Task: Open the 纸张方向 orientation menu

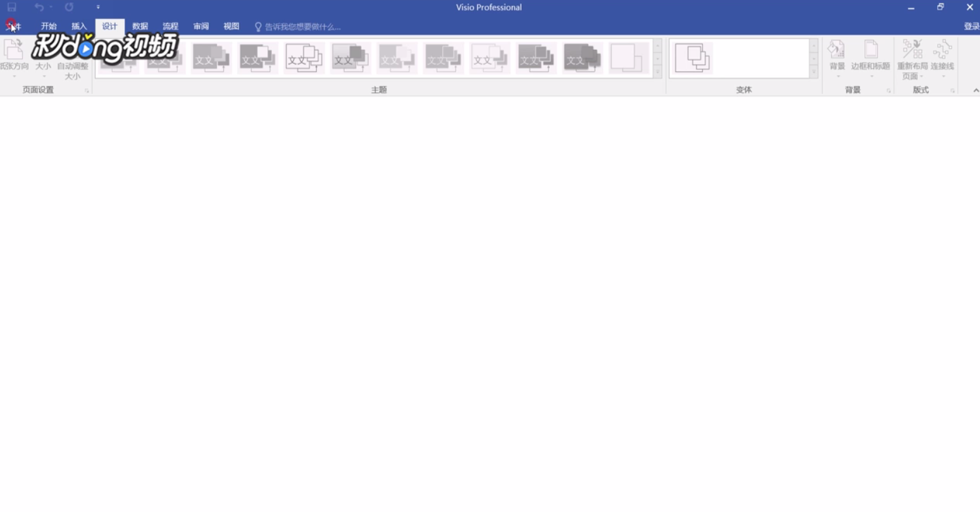Action: 14,59
